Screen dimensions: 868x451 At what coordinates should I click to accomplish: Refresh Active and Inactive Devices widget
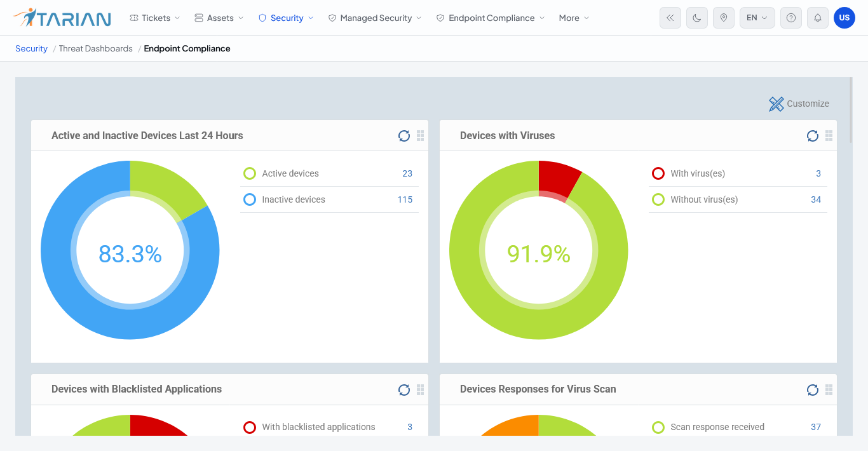[404, 135]
